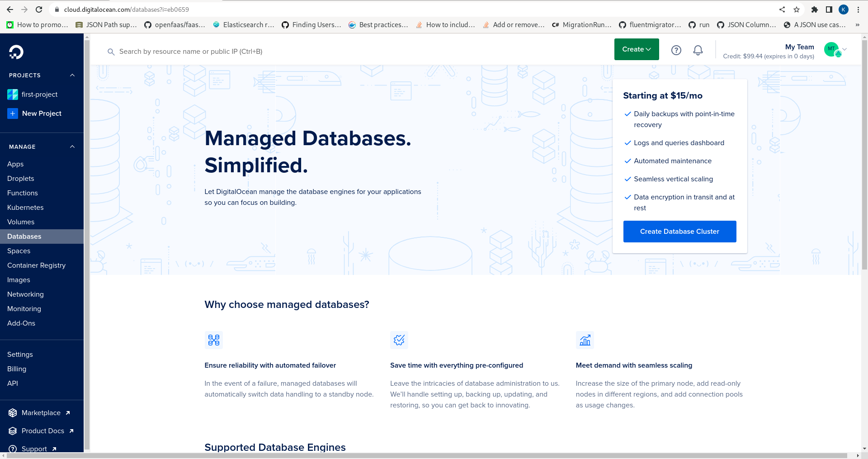Image resolution: width=868 pixels, height=459 pixels.
Task: Open the Chrome profile K avatar
Action: tap(844, 9)
